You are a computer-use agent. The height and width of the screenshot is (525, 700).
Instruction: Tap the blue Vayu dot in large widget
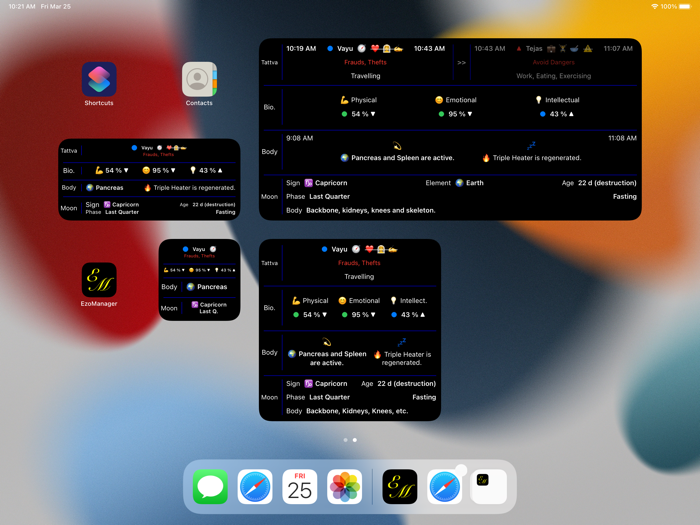330,49
